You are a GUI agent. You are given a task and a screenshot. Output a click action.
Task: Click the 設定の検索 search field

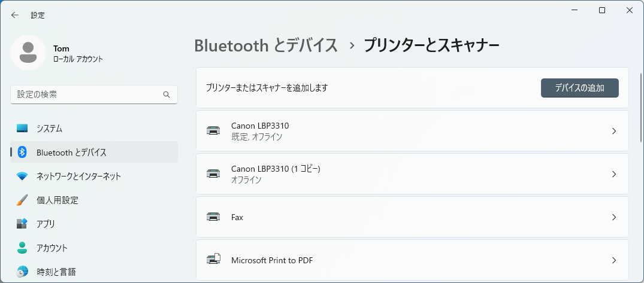(x=94, y=95)
